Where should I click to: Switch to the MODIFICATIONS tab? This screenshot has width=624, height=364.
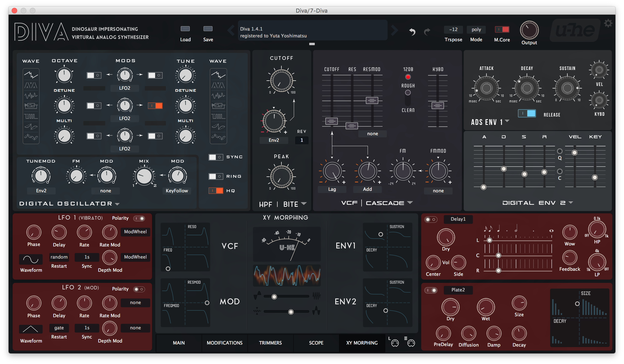(225, 343)
